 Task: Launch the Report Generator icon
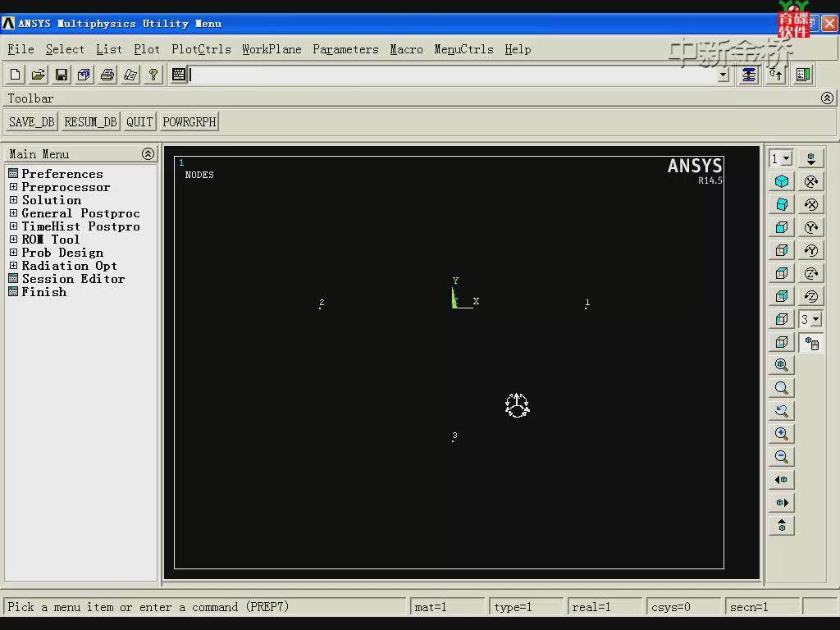pyautogui.click(x=130, y=75)
